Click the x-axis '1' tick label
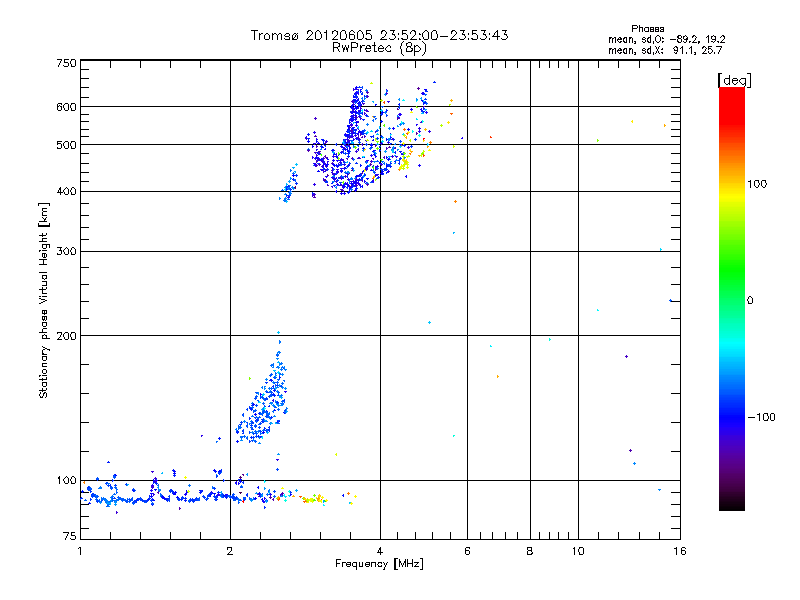 point(80,551)
